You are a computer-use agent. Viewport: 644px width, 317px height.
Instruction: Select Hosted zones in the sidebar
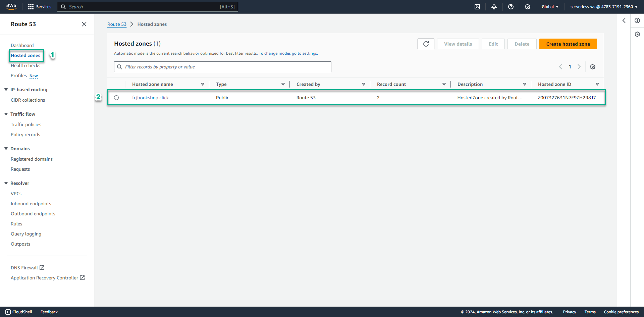(x=25, y=55)
